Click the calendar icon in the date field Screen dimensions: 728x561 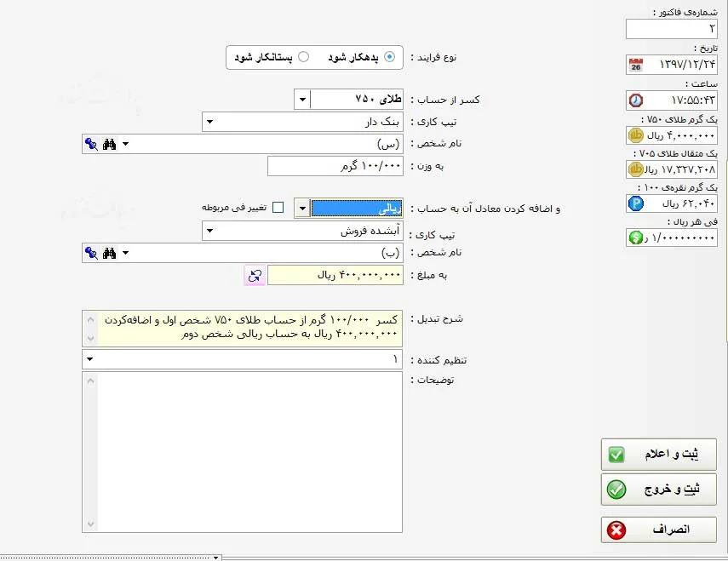635,66
